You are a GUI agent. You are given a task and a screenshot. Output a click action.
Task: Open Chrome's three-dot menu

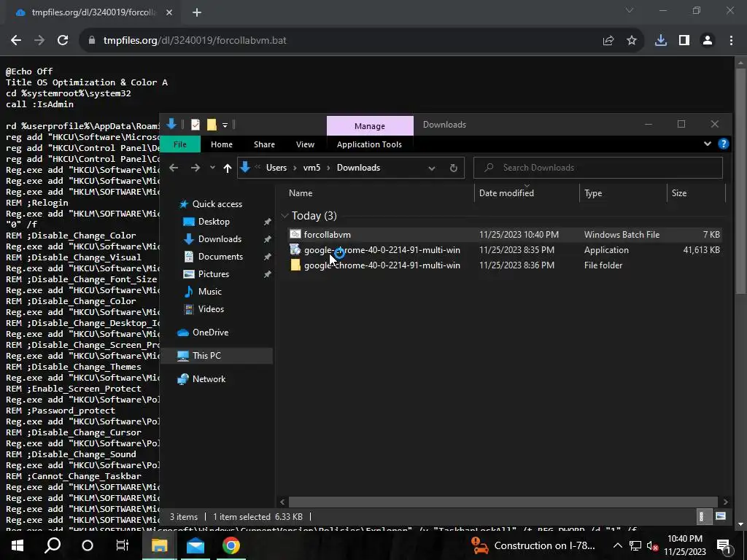pos(731,41)
